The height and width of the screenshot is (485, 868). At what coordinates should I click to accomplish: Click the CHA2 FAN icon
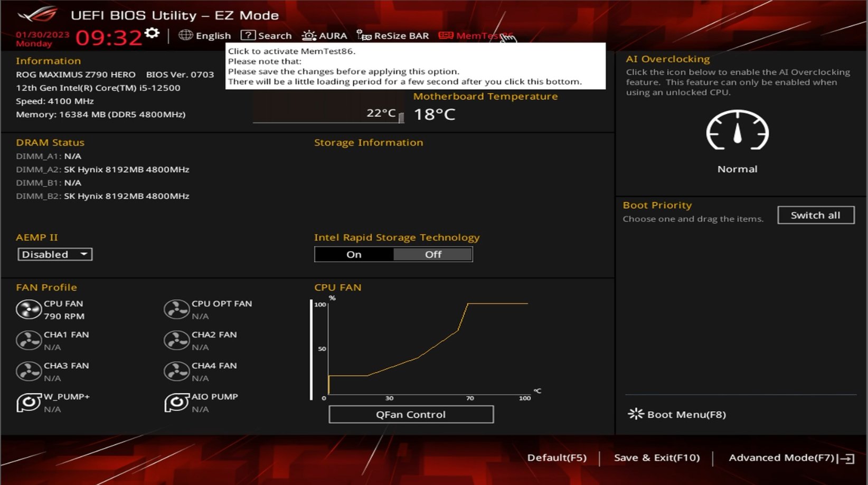[176, 341]
